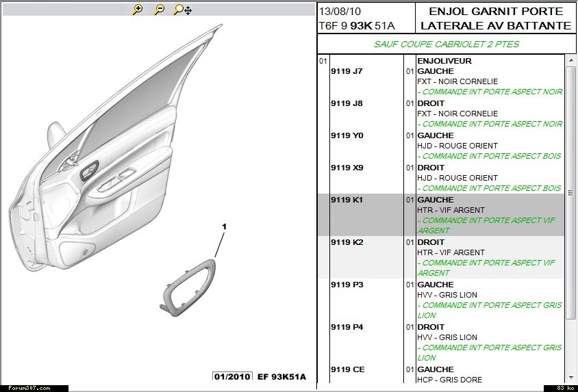The width and height of the screenshot is (578, 392).
Task: Select part number 9119 J8
Action: [x=347, y=103]
